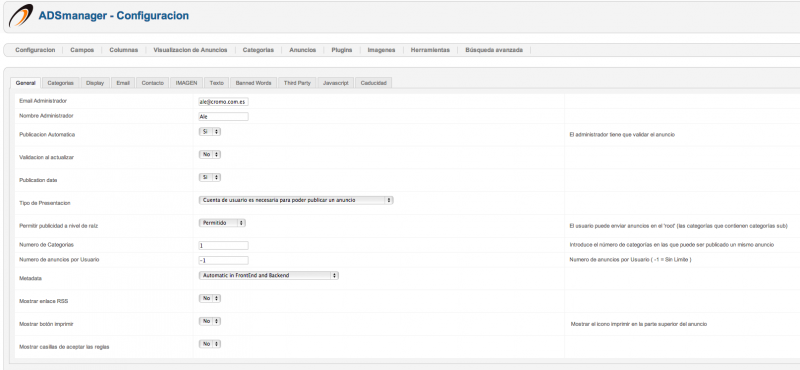Screen dimensions: 800x370
Task: Click 'El administrador tiene que validar el anuncio' text
Action: coord(622,135)
